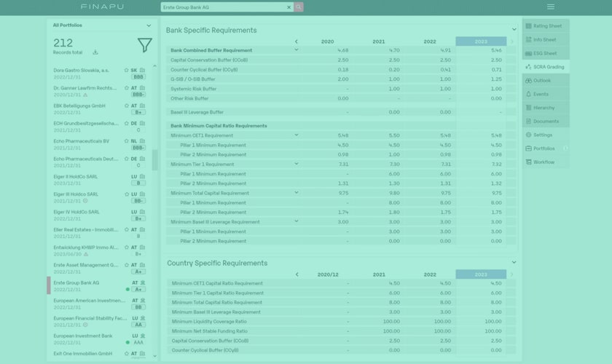612x364 pixels.
Task: Star Entwicklung KHWP Immo entry
Action: pyautogui.click(x=126, y=248)
